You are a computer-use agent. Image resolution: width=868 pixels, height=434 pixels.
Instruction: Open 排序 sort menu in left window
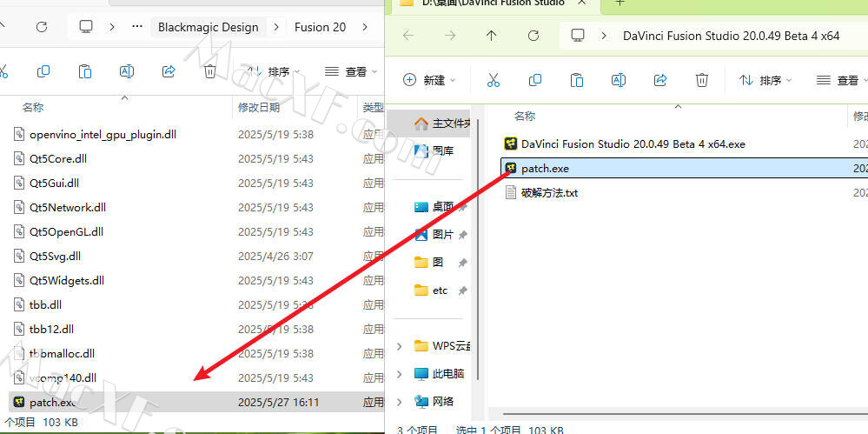point(274,71)
